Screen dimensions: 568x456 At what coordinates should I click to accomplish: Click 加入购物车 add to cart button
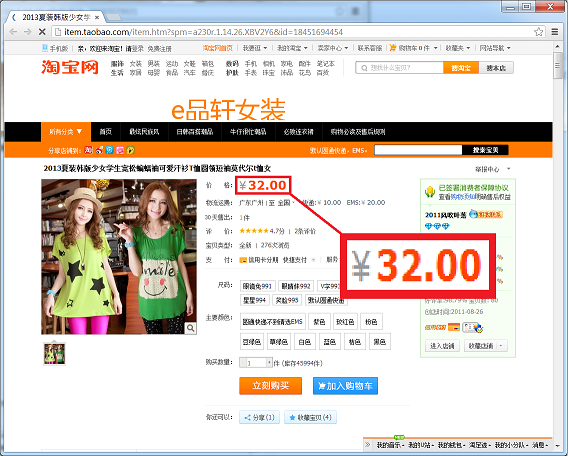(x=345, y=386)
